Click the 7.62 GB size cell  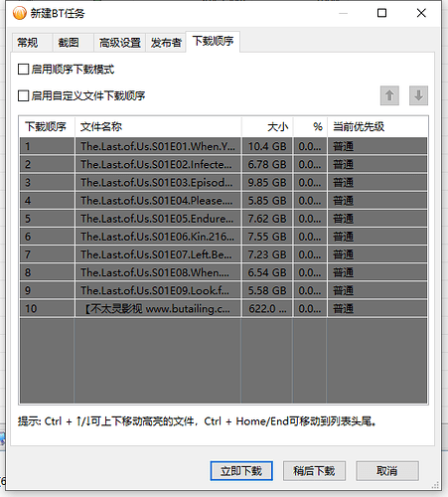267,219
